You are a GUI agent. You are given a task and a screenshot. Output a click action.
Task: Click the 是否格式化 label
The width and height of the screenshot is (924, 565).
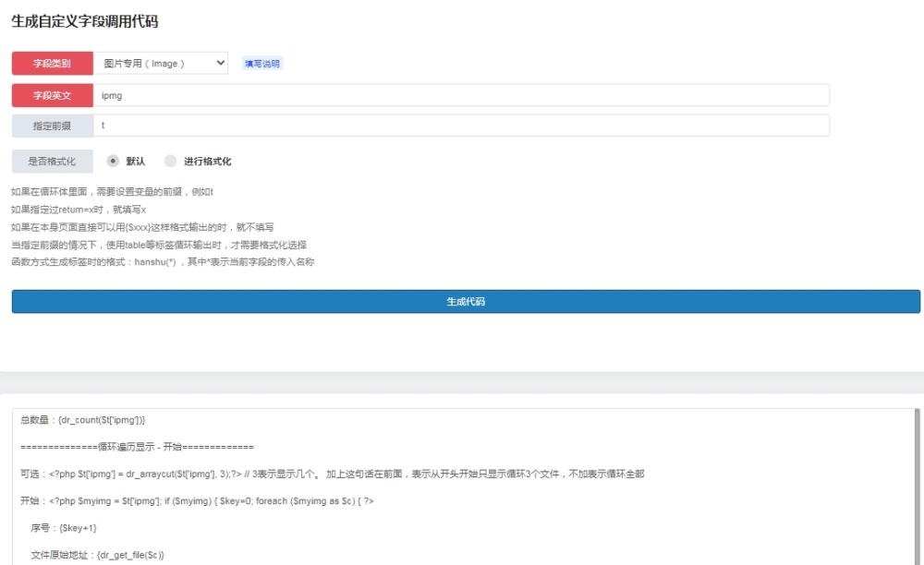(52, 161)
